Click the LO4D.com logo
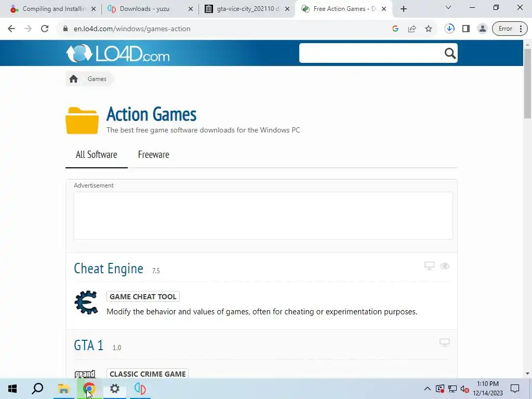Image resolution: width=532 pixels, height=399 pixels. click(117, 54)
